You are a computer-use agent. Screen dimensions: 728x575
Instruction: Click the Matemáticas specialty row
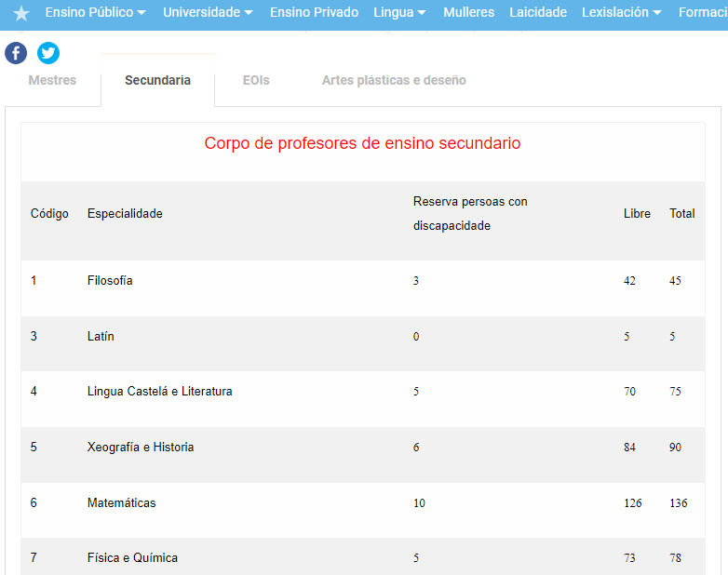pyautogui.click(x=121, y=502)
